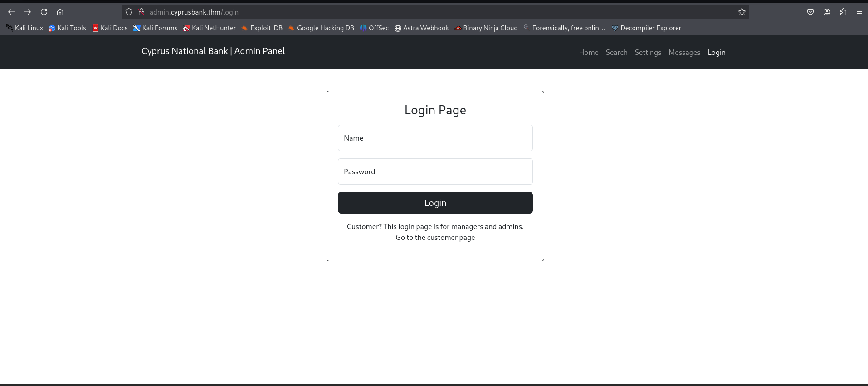Open the Settings nav item

648,53
